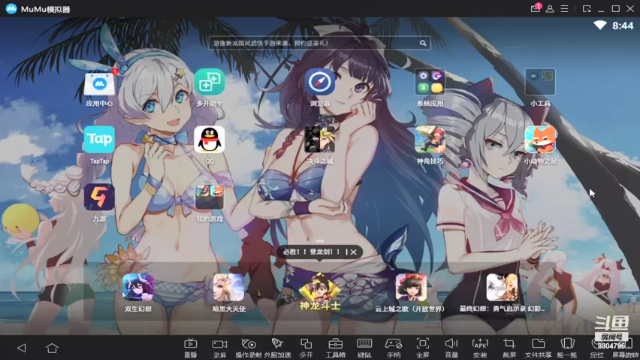
Task: Close the 神龙斗士 popup bubble
Action: [x=353, y=252]
